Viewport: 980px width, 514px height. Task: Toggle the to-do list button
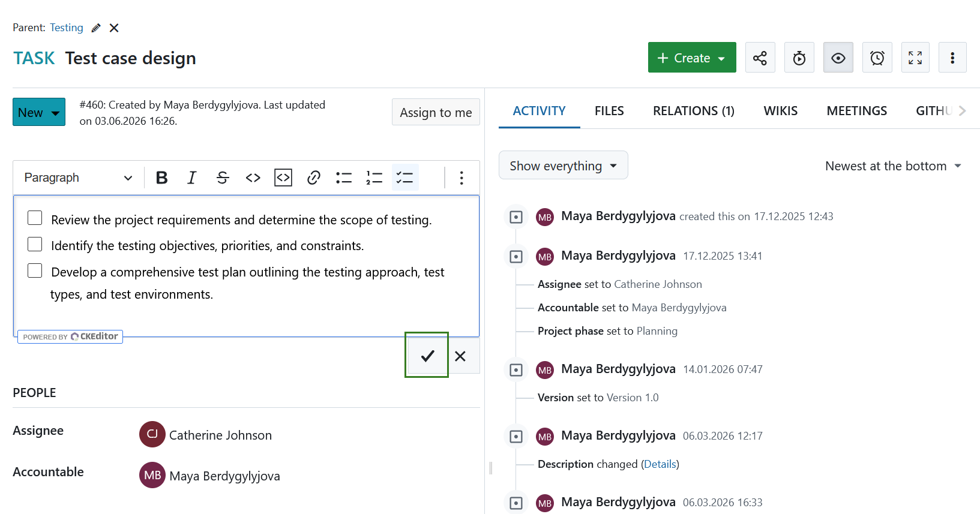tap(405, 178)
